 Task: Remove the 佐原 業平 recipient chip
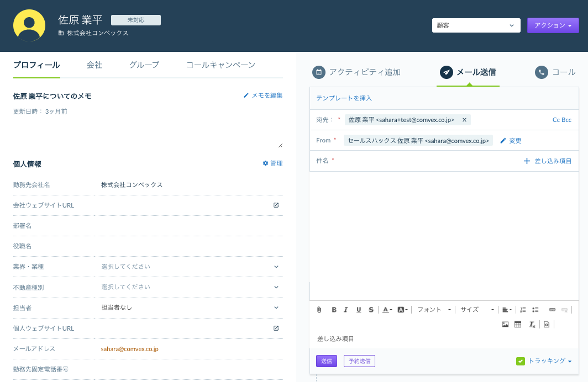464,120
